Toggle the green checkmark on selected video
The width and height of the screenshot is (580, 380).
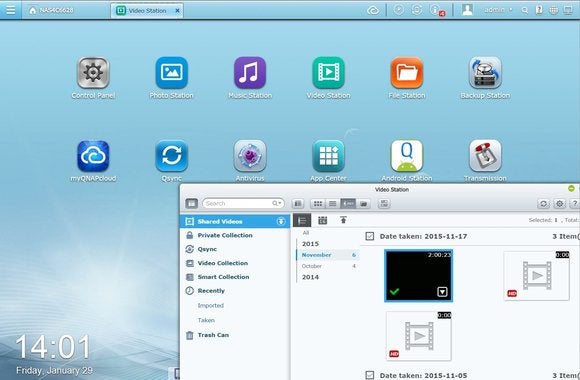(x=395, y=292)
